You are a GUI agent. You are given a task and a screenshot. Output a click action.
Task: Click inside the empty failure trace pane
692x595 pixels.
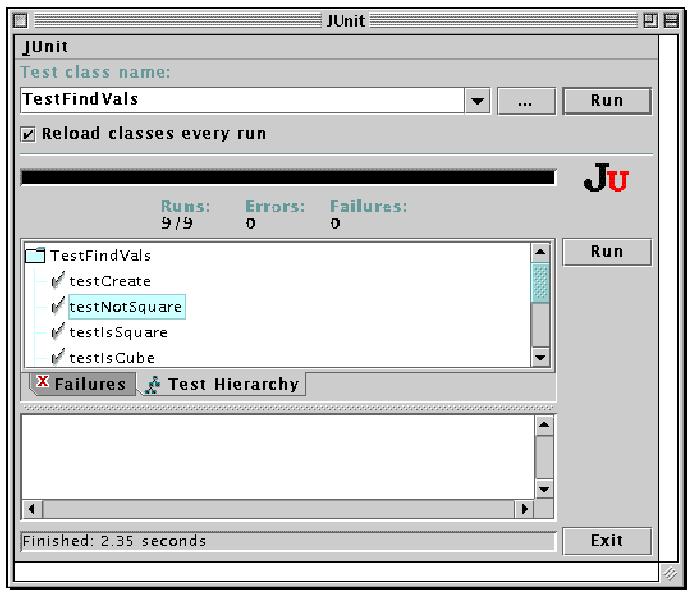pyautogui.click(x=278, y=457)
